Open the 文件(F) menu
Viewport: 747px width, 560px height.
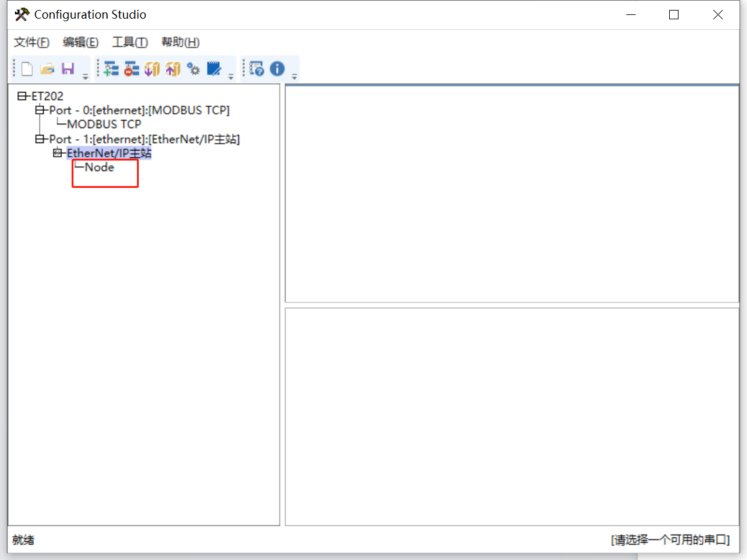click(x=32, y=42)
